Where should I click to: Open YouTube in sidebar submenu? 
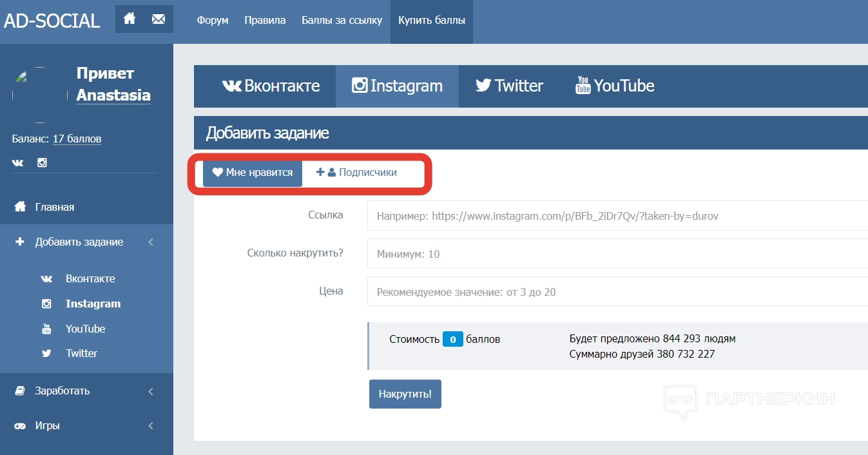85,329
